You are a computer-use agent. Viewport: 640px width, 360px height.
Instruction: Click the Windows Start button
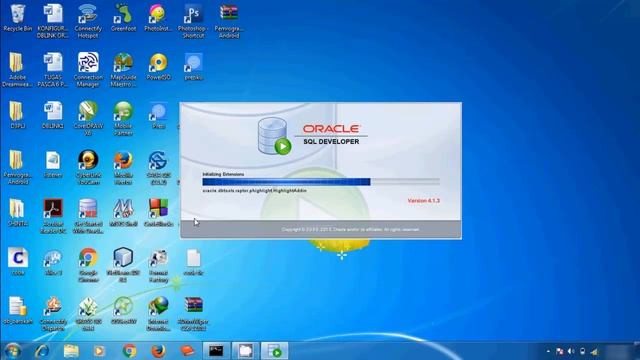13,351
